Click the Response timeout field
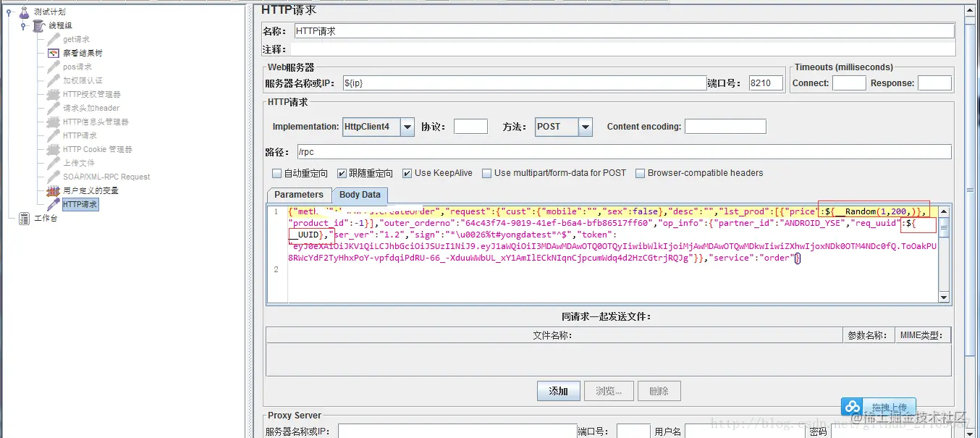The width and height of the screenshot is (980, 438). pyautogui.click(x=934, y=83)
